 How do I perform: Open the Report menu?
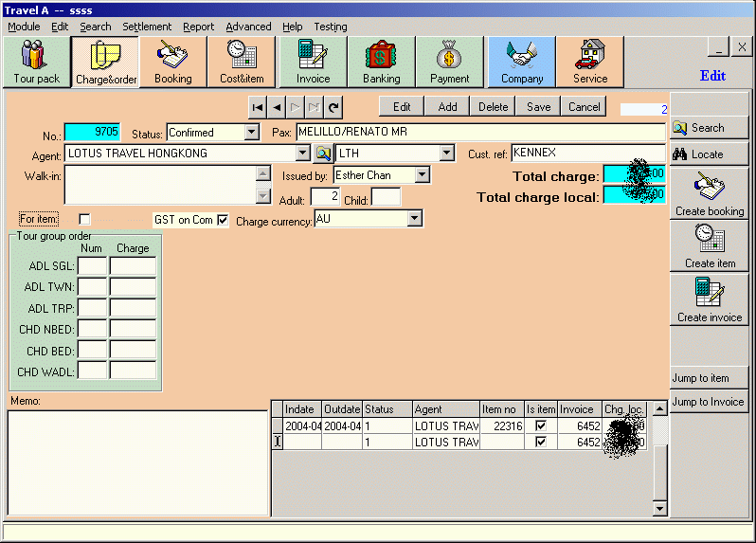tap(199, 27)
